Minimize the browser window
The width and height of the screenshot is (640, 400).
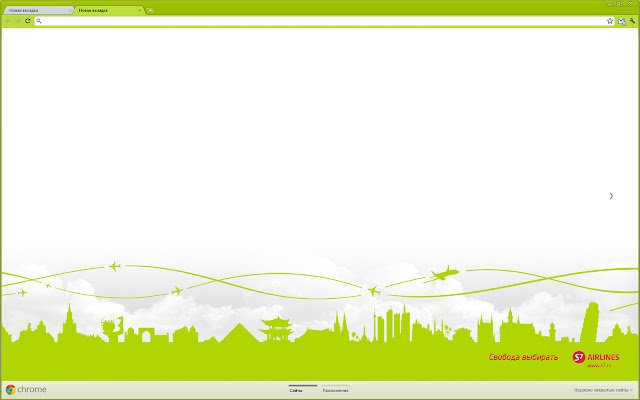coord(610,3)
